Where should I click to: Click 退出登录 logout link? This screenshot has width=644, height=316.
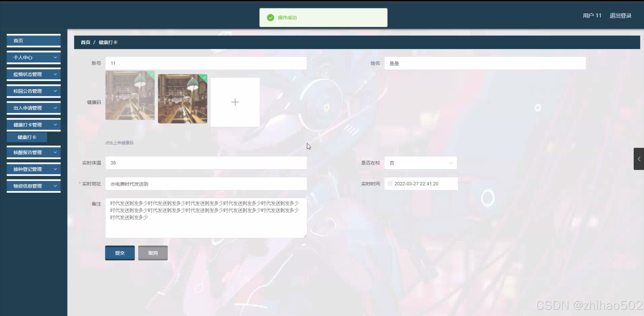point(620,16)
